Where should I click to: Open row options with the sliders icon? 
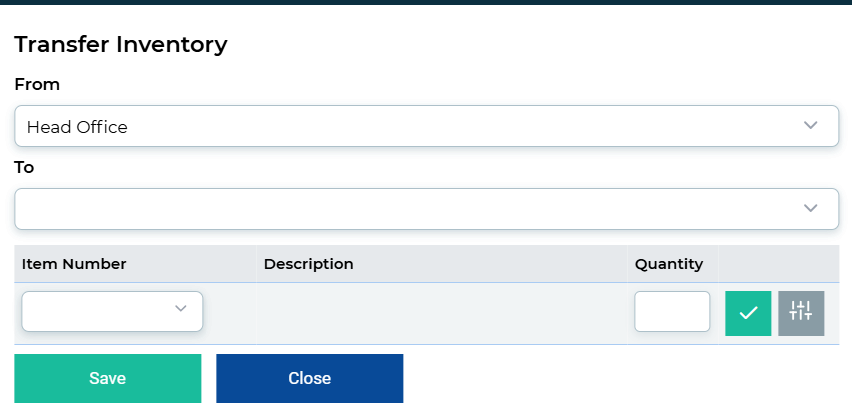pos(801,313)
